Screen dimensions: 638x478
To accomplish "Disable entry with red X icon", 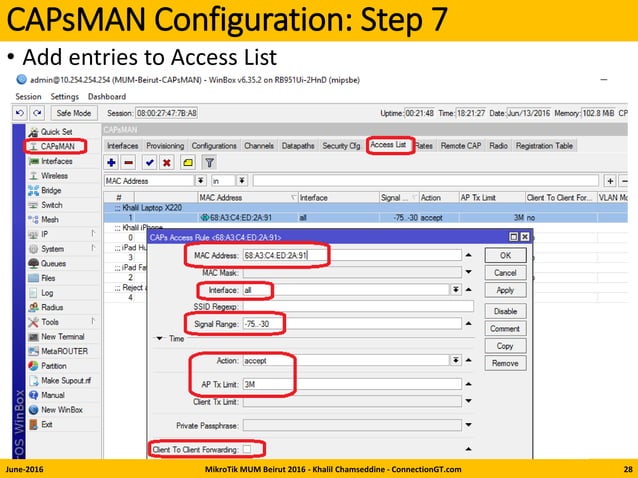I will [x=166, y=163].
